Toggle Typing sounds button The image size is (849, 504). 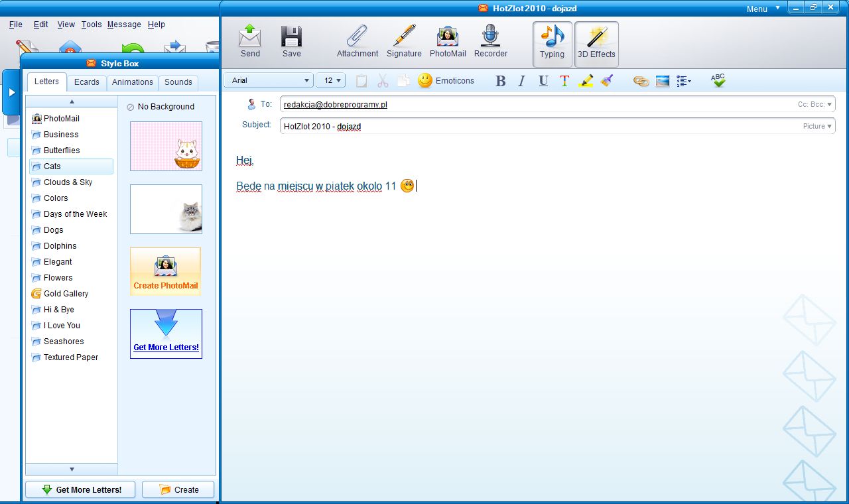pyautogui.click(x=552, y=44)
